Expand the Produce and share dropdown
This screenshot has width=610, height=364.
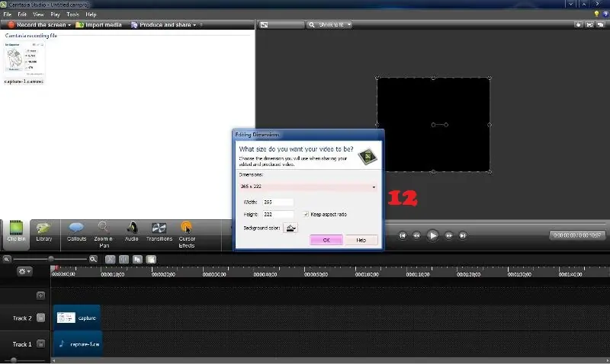coord(194,25)
